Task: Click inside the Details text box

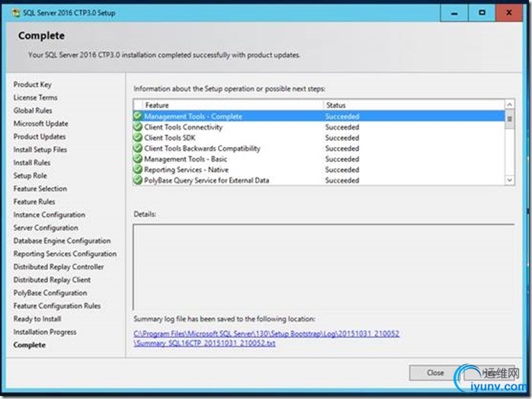Action: (324, 267)
